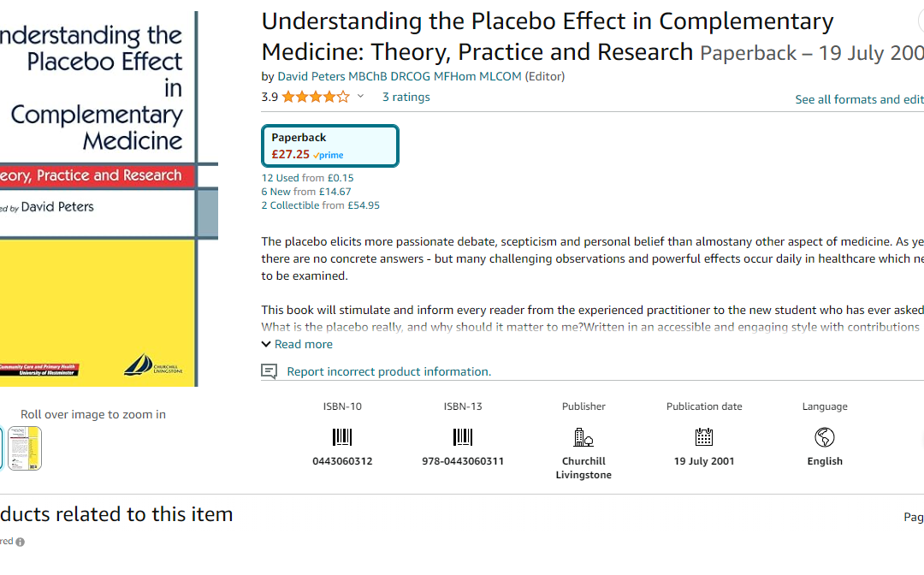Expand the rating breakdown chevron
Viewport: 924px width, 575px height.
pos(361,96)
